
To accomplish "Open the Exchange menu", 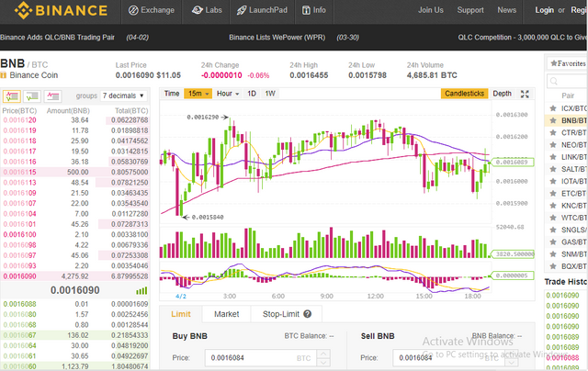I will click(x=152, y=10).
